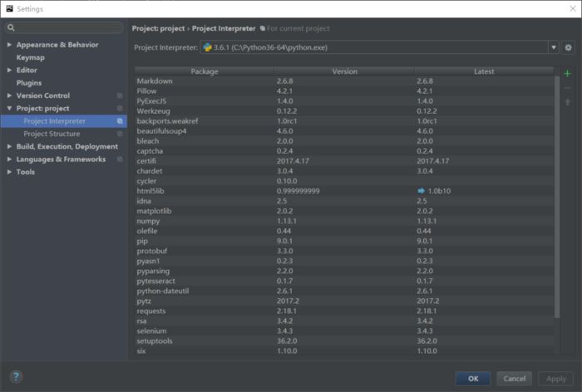Click the Project: project breadcrumb text
The image size is (582, 392).
[159, 28]
